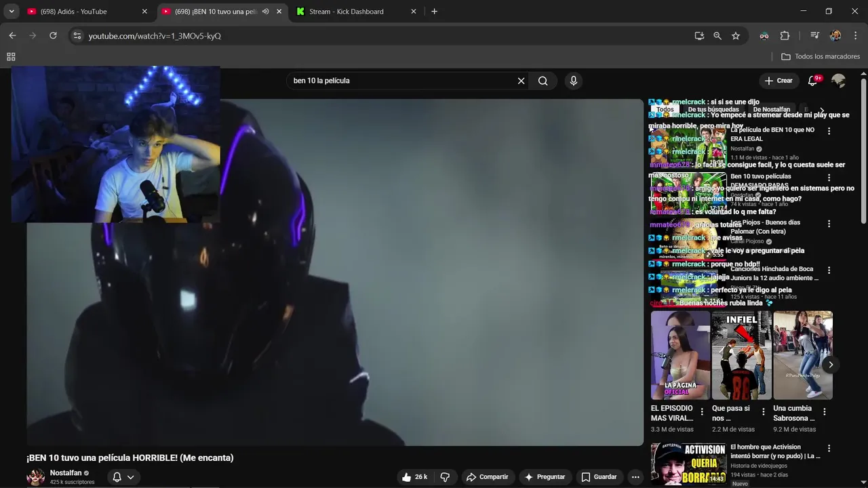Go back to the previous page
This screenshot has width=868, height=488.
tap(12, 36)
